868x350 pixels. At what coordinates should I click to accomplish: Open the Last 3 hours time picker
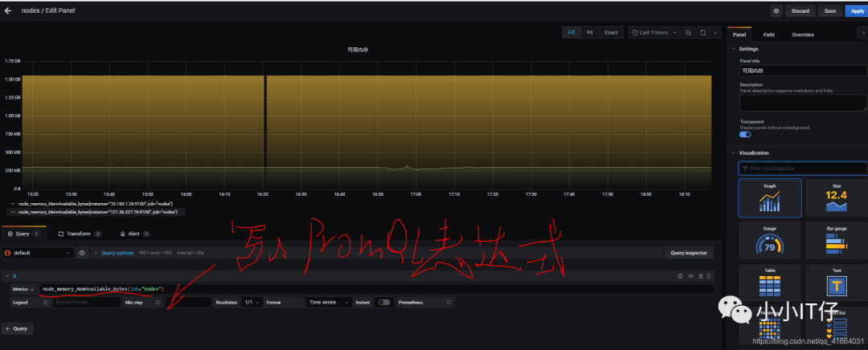point(653,33)
